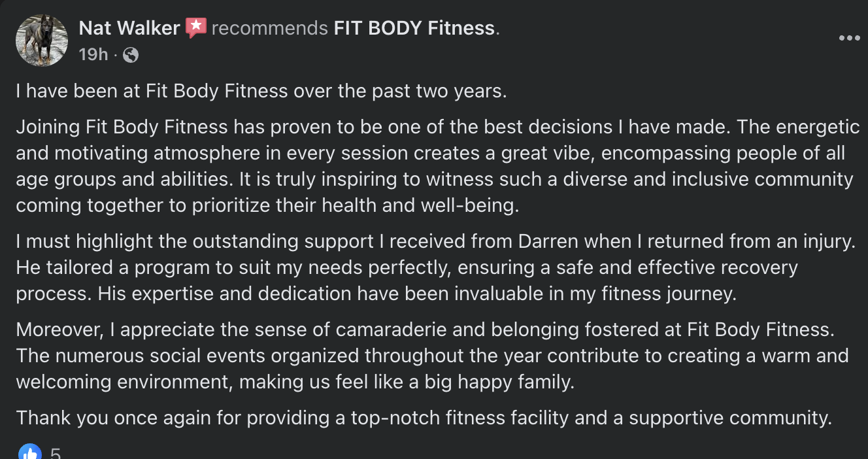View the reaction count of 5
Image resolution: width=868 pixels, height=459 pixels.
pyautogui.click(x=56, y=453)
